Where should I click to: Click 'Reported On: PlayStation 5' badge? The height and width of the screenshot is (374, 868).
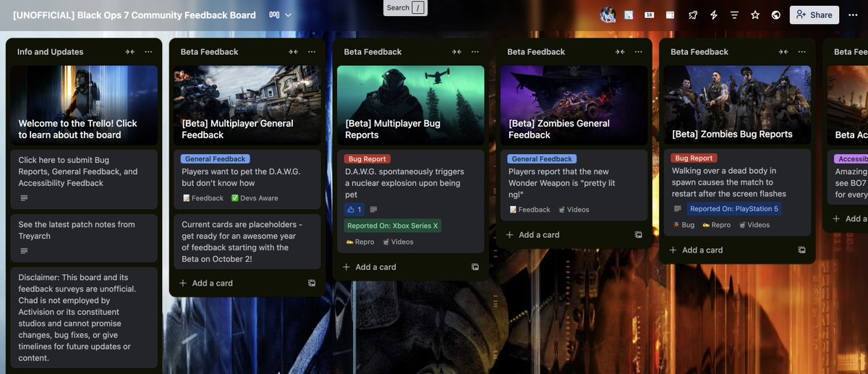point(733,209)
